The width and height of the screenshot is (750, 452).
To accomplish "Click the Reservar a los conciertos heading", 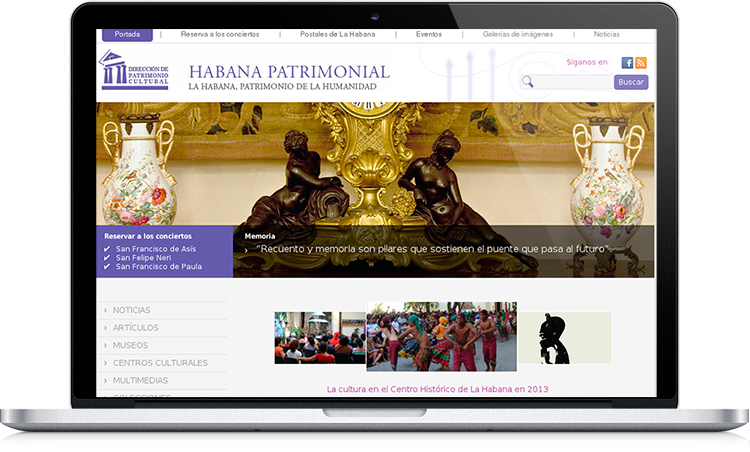I will coord(148,236).
